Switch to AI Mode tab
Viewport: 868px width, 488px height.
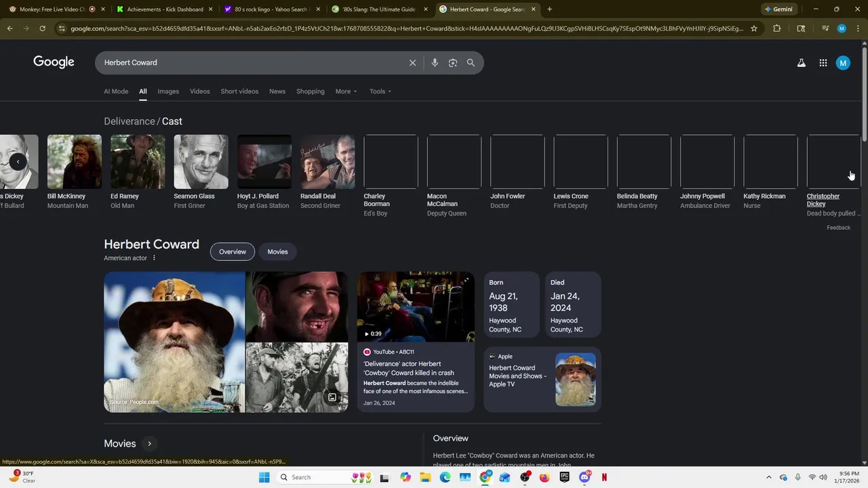(x=116, y=91)
